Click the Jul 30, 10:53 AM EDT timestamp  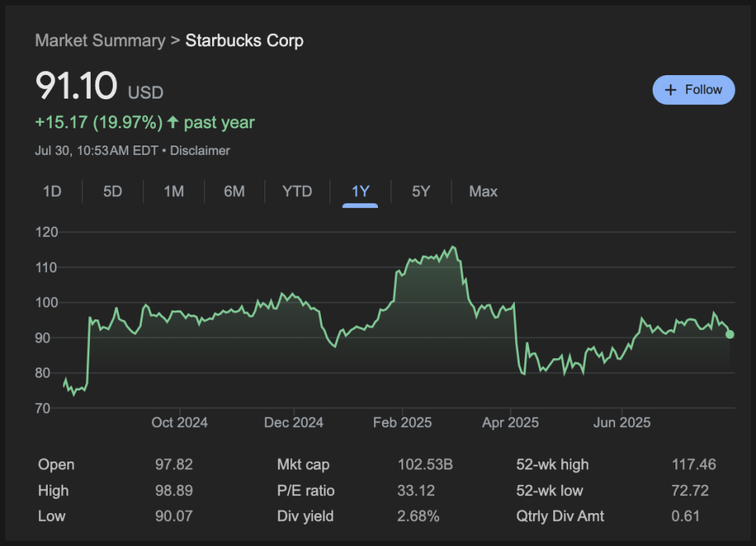(x=96, y=150)
